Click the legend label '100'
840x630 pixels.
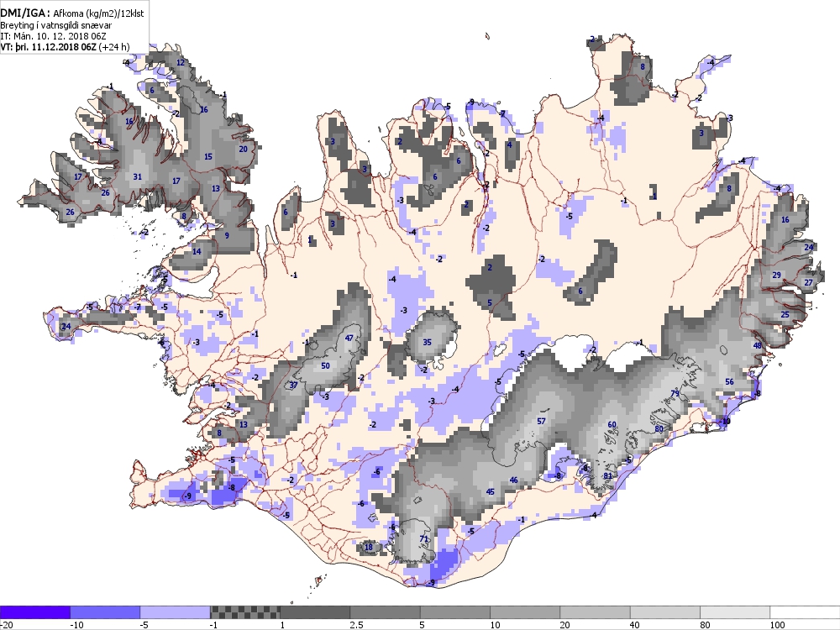tap(777, 625)
